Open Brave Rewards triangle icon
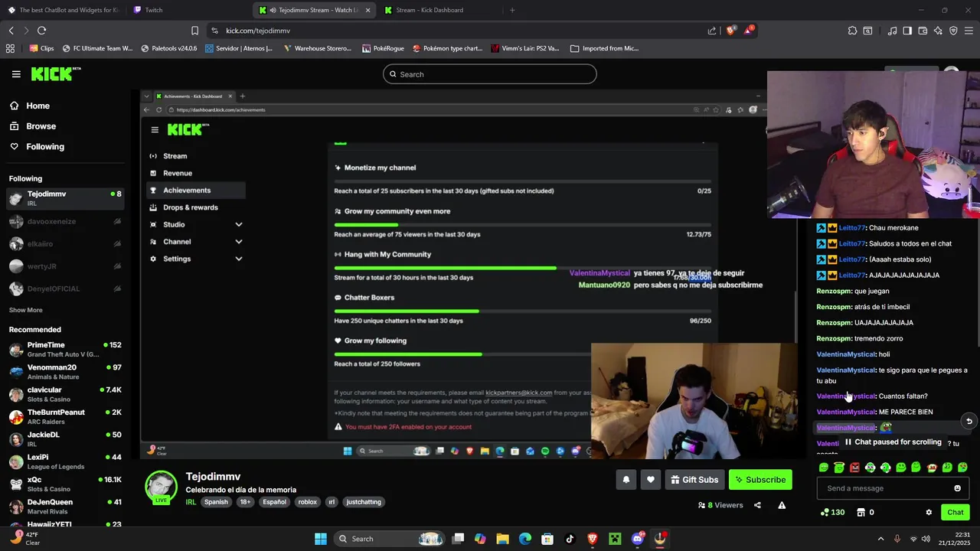The image size is (980, 551). [x=748, y=31]
